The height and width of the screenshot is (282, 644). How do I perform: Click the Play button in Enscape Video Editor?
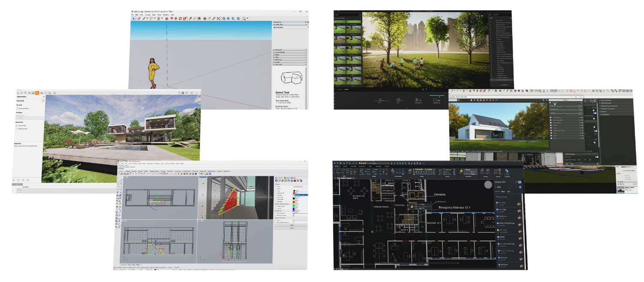click(14, 180)
